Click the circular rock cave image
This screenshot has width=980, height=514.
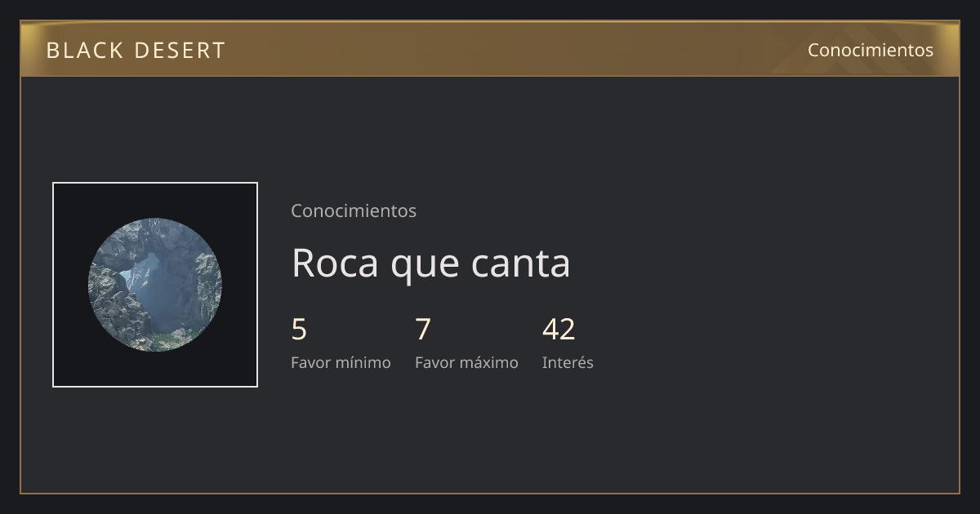click(x=155, y=285)
